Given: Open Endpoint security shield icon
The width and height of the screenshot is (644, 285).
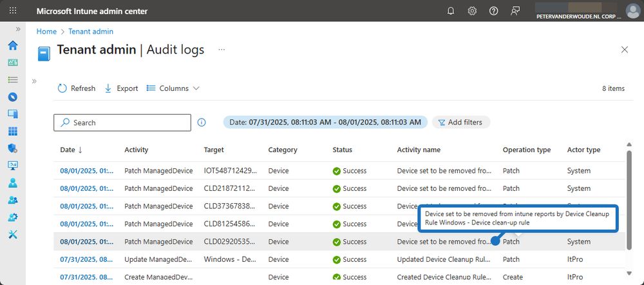Looking at the screenshot, I should pos(13,148).
